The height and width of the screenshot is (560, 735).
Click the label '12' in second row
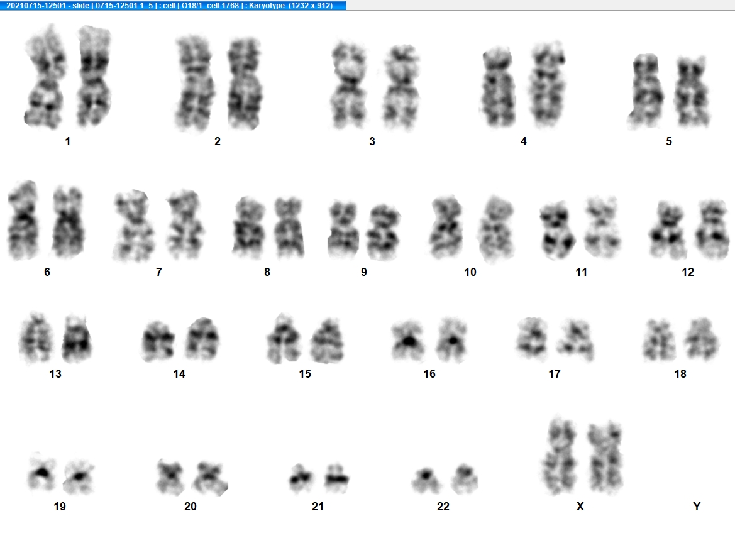688,272
